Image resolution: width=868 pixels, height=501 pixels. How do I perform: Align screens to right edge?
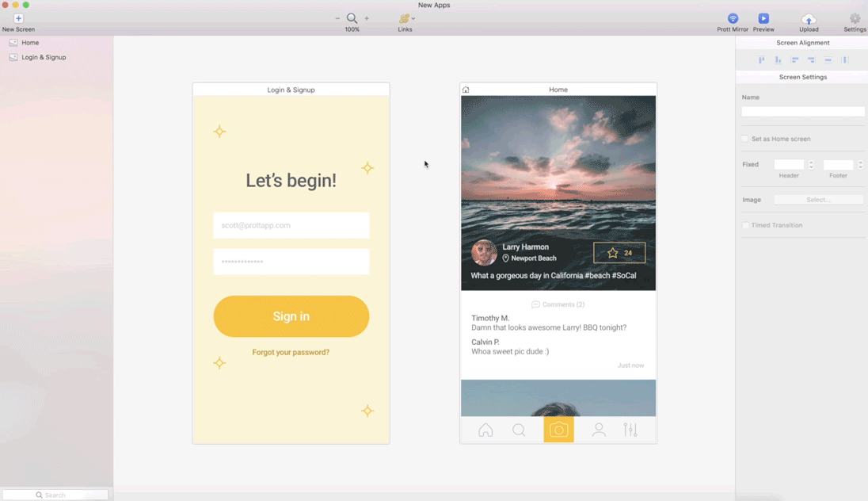click(x=812, y=60)
